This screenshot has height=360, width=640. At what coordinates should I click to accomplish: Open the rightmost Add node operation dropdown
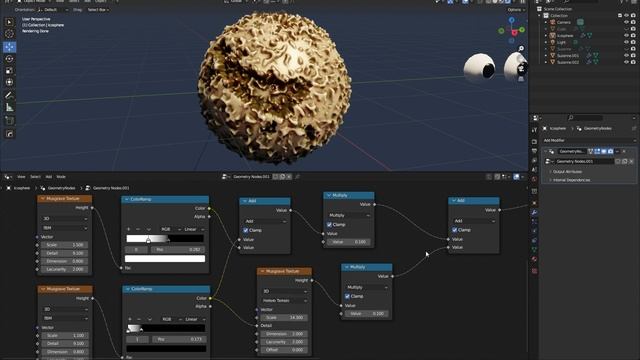click(473, 221)
